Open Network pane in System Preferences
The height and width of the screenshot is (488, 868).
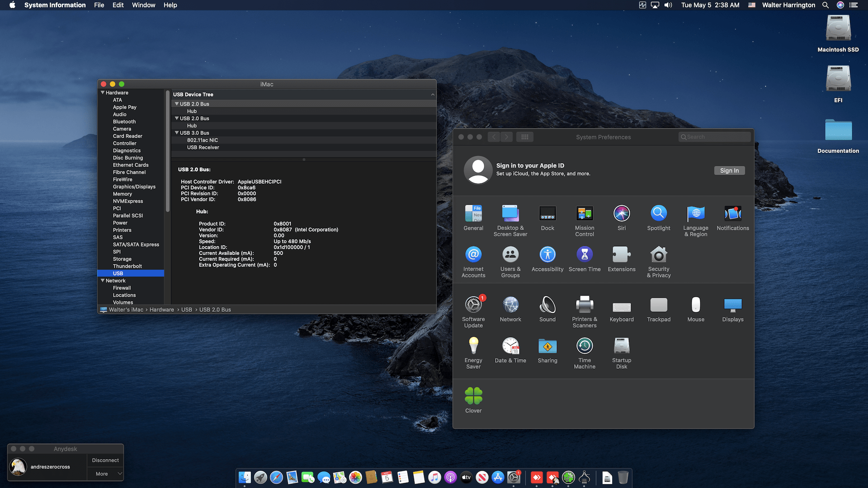point(510,309)
